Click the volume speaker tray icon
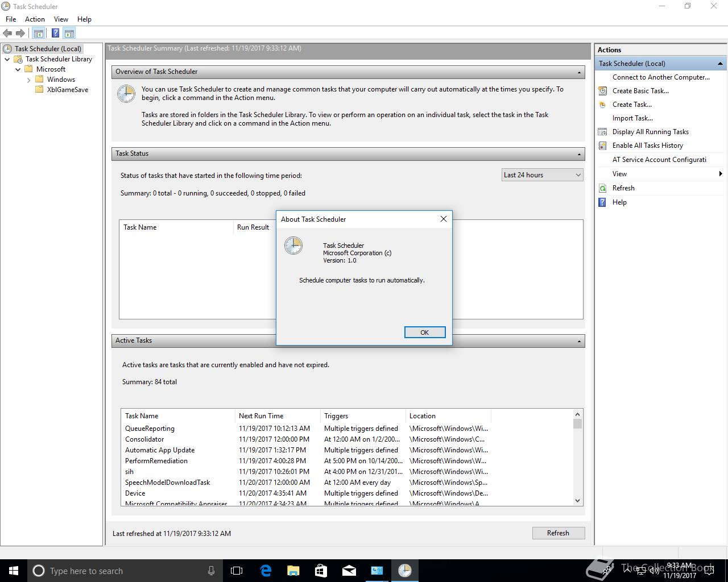 (x=654, y=571)
